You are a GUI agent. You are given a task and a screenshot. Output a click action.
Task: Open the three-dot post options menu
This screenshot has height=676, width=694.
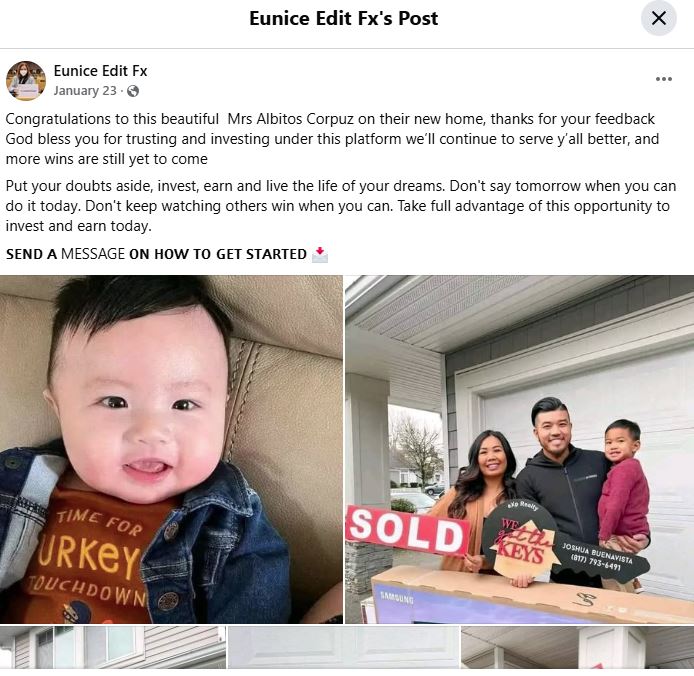click(x=663, y=79)
